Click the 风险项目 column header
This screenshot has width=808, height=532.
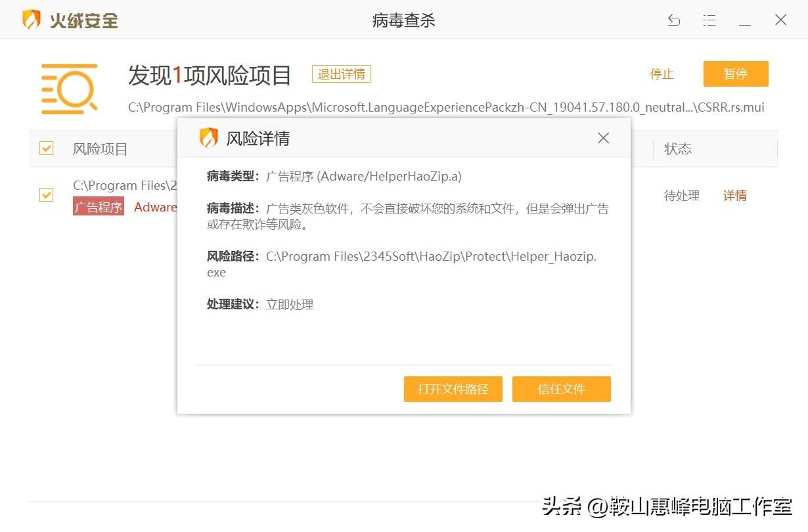pos(101,149)
